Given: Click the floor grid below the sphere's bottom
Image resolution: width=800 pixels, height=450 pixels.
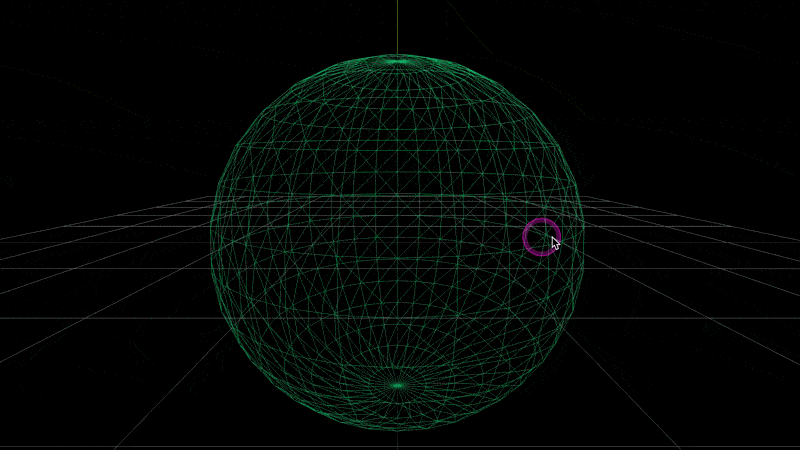Looking at the screenshot, I should click(398, 440).
